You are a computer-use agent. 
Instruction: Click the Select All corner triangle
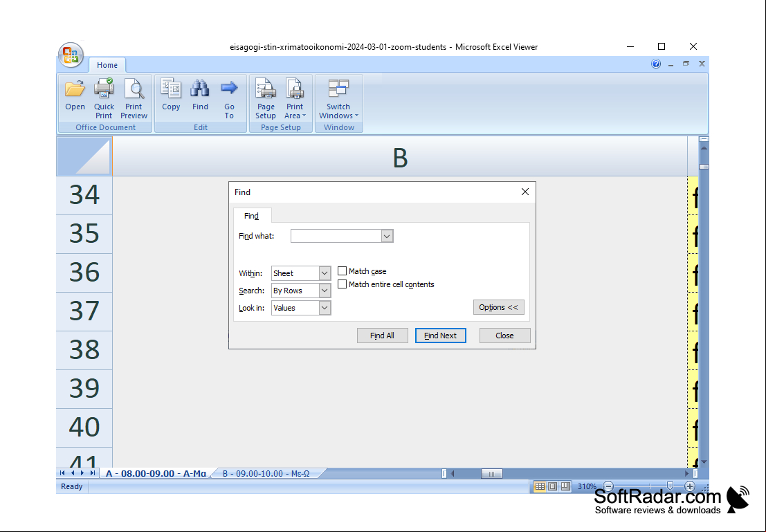click(x=84, y=156)
